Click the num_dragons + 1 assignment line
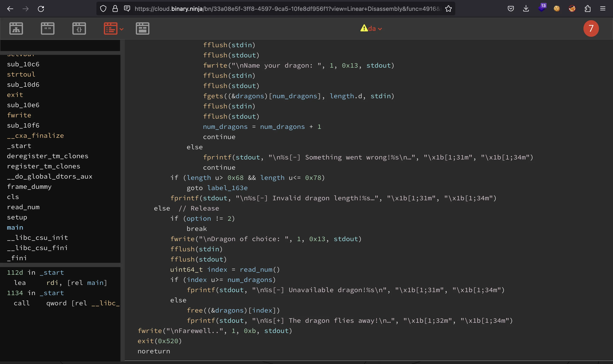The height and width of the screenshot is (364, 613). pos(262,127)
